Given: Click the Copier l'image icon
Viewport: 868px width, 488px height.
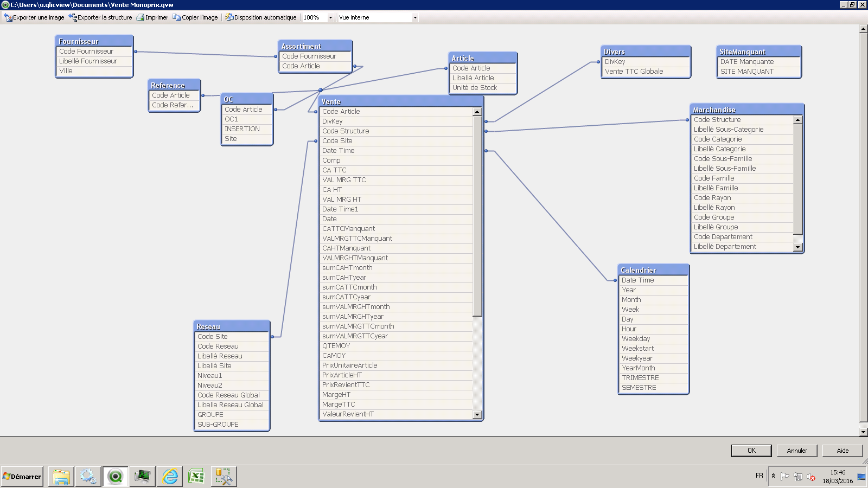Looking at the screenshot, I should tap(176, 17).
